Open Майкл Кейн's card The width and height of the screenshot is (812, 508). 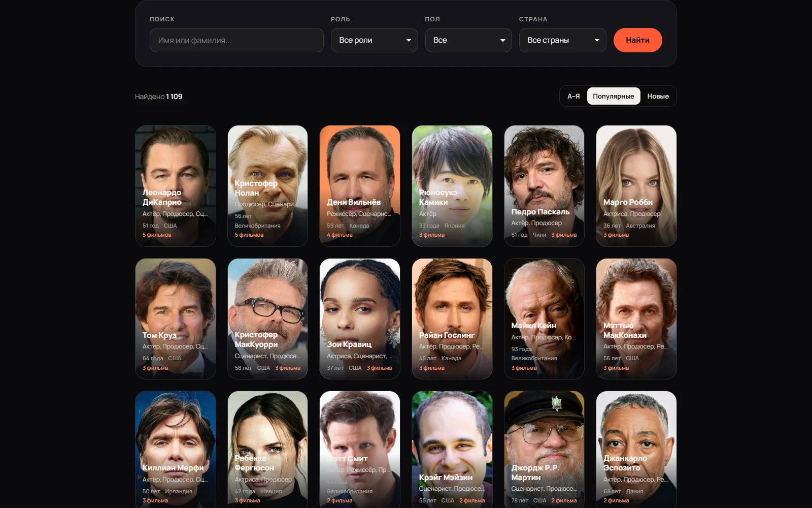544,319
